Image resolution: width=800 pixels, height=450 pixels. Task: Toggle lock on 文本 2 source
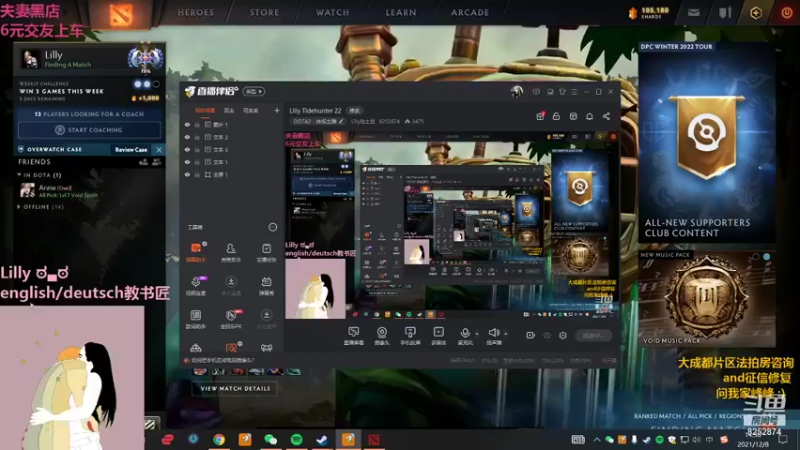197,137
